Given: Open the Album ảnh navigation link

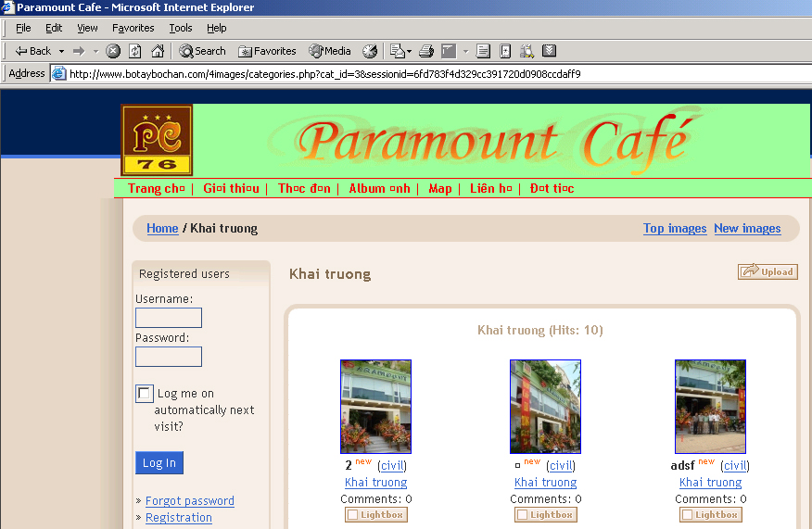Looking at the screenshot, I should pyautogui.click(x=380, y=188).
